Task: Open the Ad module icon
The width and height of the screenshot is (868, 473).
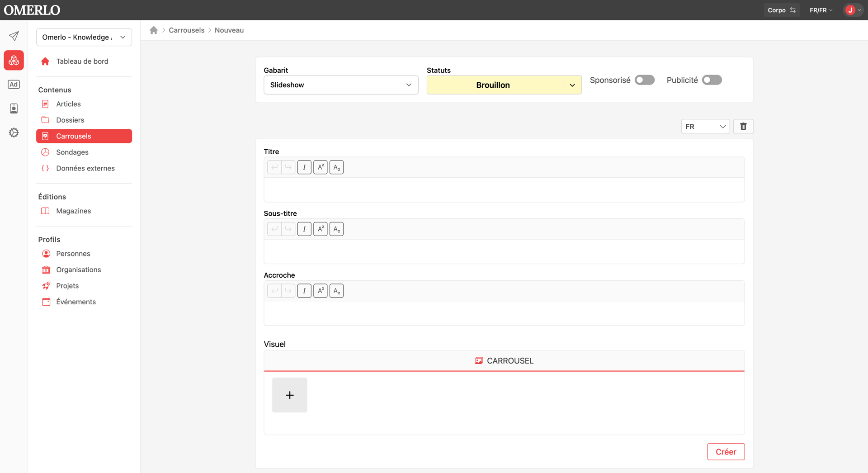Action: 14,84
